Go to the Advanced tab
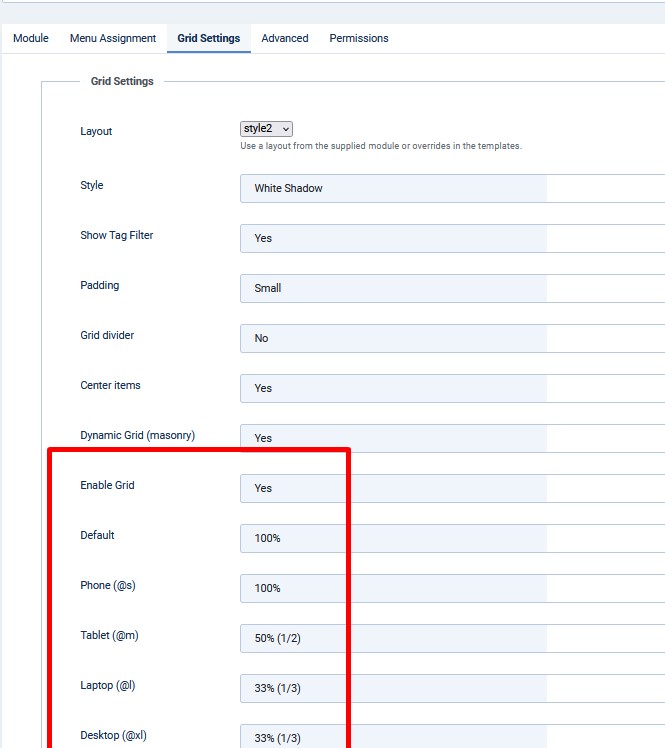The image size is (665, 748). click(285, 38)
